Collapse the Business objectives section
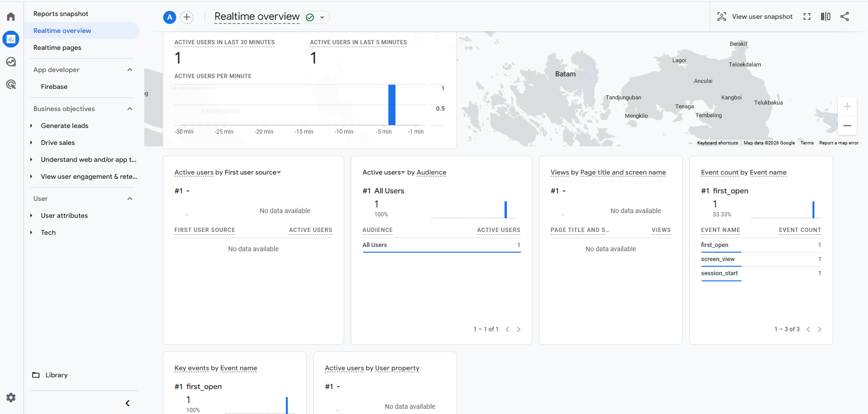This screenshot has width=868, height=414. (x=130, y=109)
